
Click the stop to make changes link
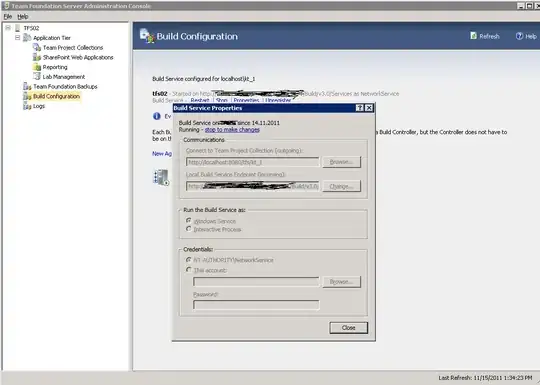tap(232, 129)
